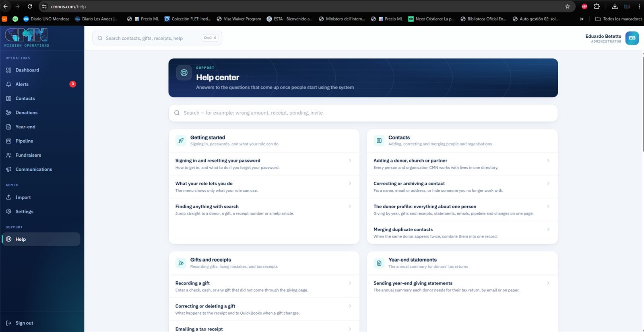Click the Settings gear icon in sidebar
The width and height of the screenshot is (644, 332).
tap(9, 211)
